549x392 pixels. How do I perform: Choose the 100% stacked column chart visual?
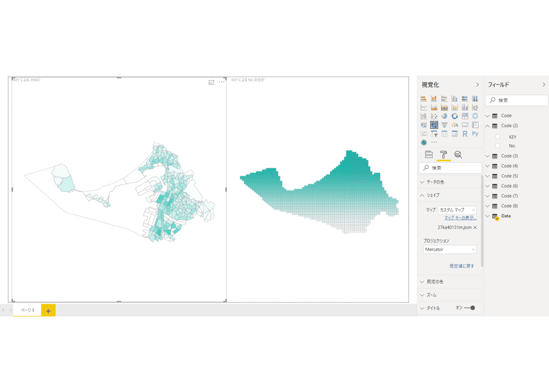pos(475,99)
